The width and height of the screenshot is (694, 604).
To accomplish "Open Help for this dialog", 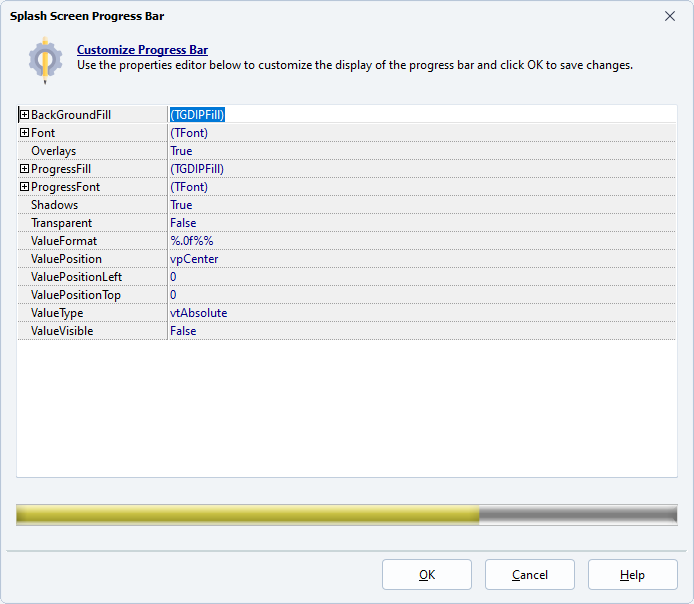I will pos(632,575).
